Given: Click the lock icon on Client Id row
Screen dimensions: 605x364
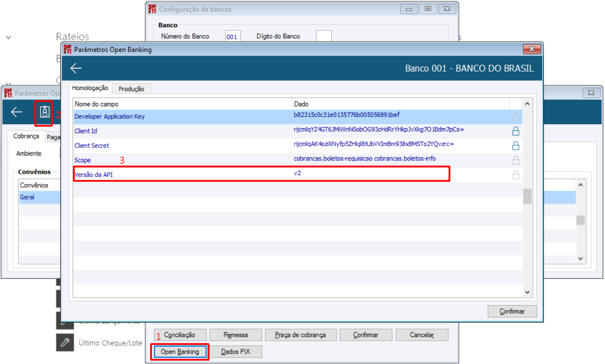Looking at the screenshot, I should 516,131.
